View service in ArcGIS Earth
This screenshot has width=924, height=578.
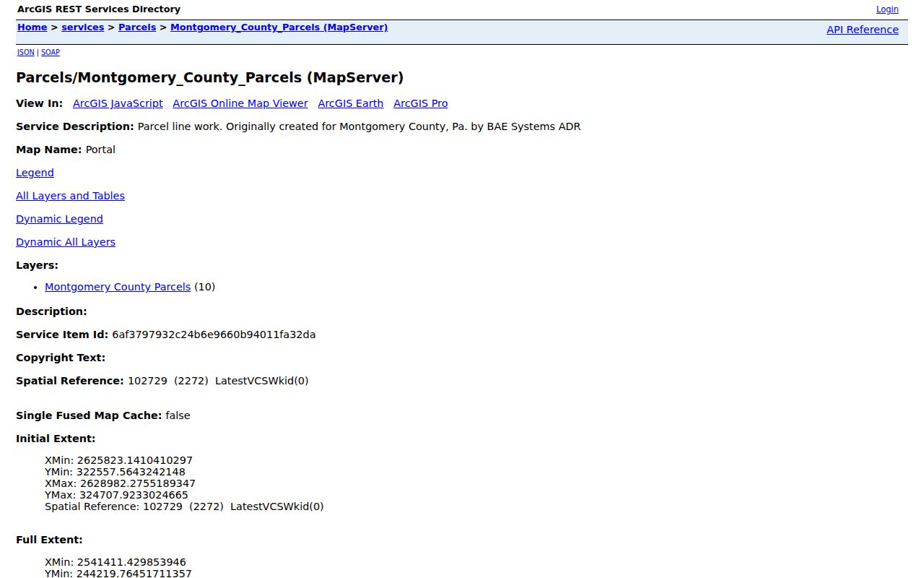(351, 103)
